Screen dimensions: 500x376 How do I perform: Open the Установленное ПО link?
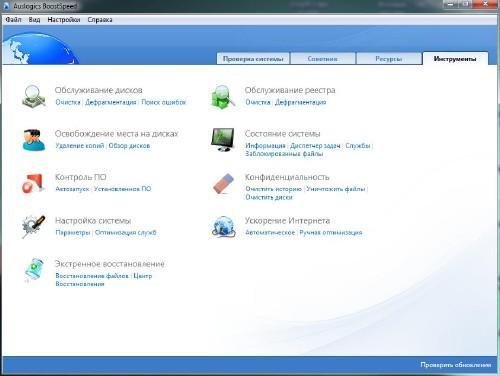pyautogui.click(x=122, y=189)
